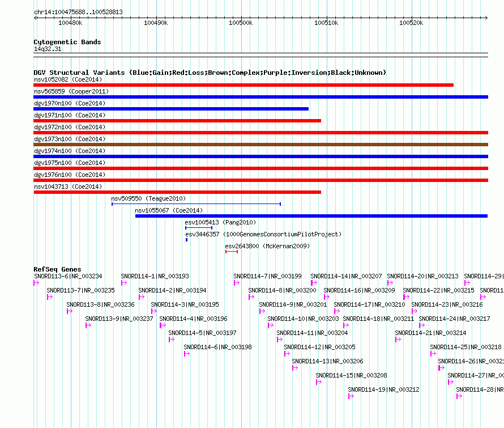Click the SNORD114-9 gene arrow glyph
The image size is (504, 428).
click(262, 311)
